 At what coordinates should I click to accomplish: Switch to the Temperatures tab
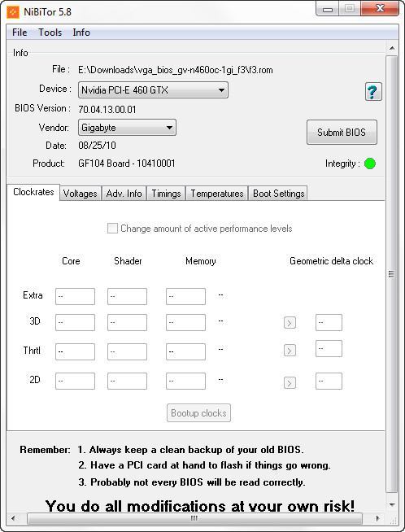click(x=217, y=194)
